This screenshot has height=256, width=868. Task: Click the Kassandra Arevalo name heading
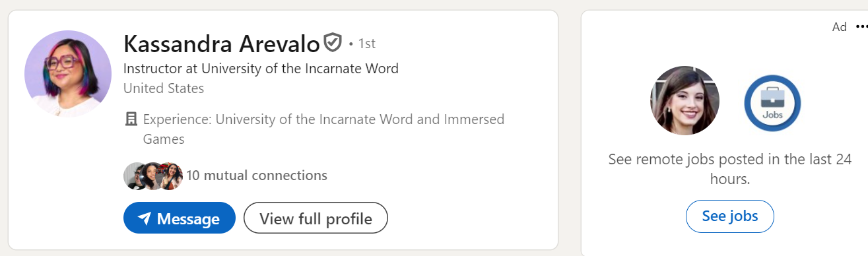coord(222,44)
